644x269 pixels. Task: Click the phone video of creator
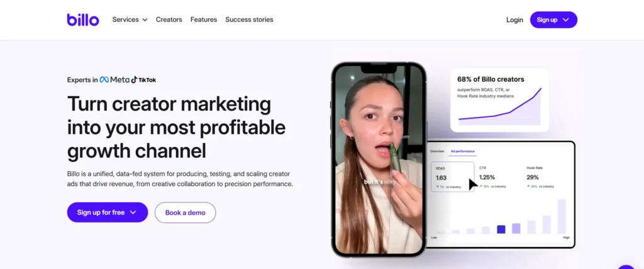click(x=379, y=160)
